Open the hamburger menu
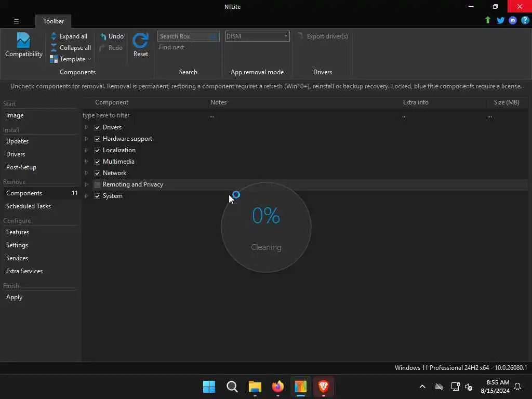Viewport: 532px width, 399px height. [x=16, y=21]
